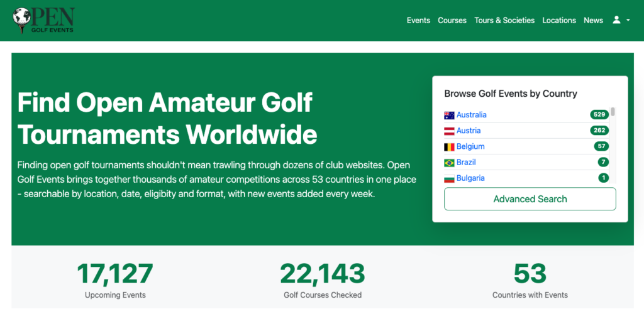The image size is (644, 314).
Task: Click the Bulgaria flag icon
Action: pos(449,179)
